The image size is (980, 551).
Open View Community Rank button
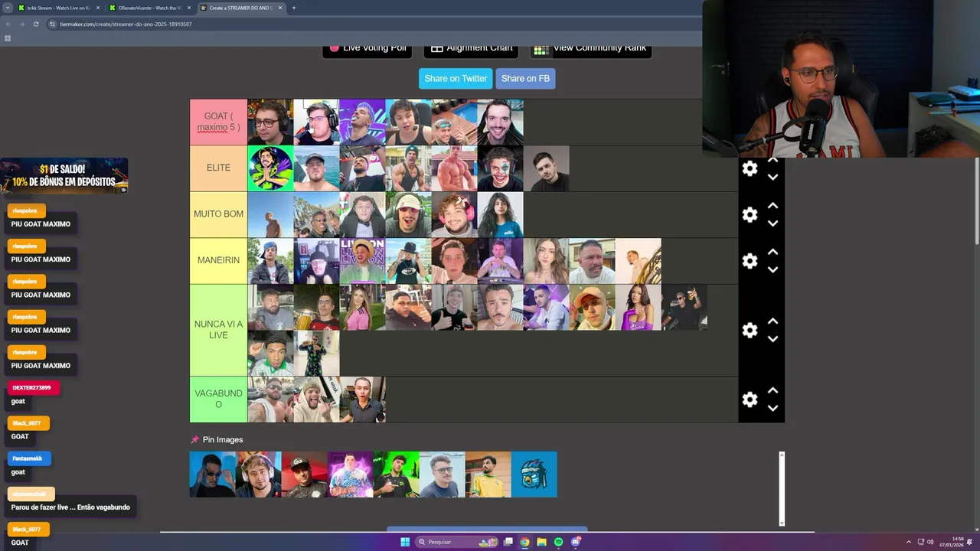pyautogui.click(x=591, y=50)
